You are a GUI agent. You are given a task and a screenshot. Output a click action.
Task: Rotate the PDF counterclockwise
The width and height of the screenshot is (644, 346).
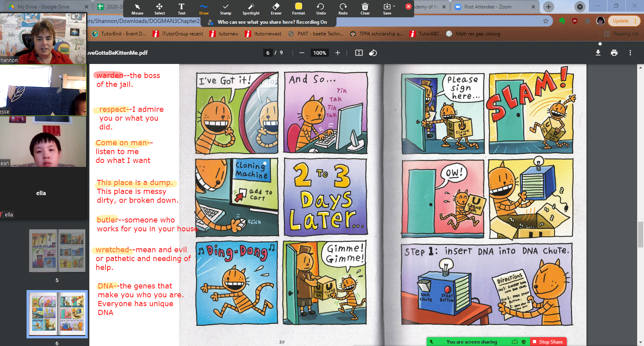[x=373, y=53]
